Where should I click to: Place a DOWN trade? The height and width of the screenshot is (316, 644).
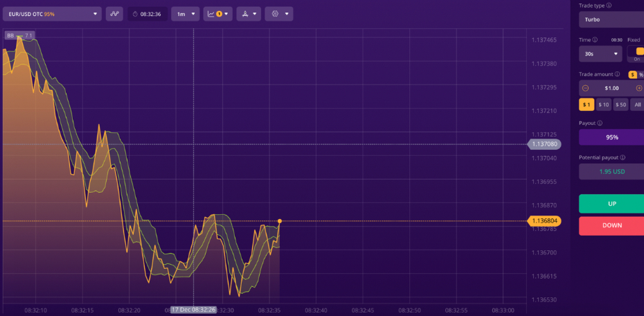[611, 226]
